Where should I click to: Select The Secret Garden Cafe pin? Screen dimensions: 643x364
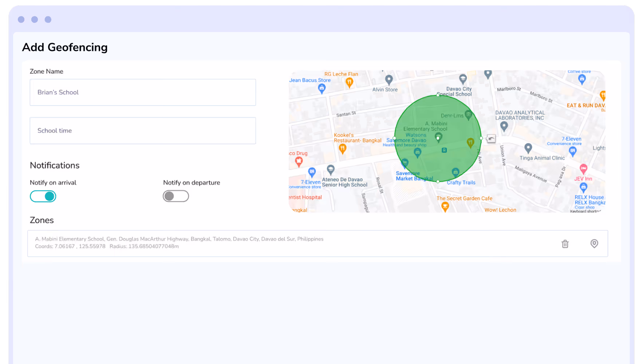(445, 206)
